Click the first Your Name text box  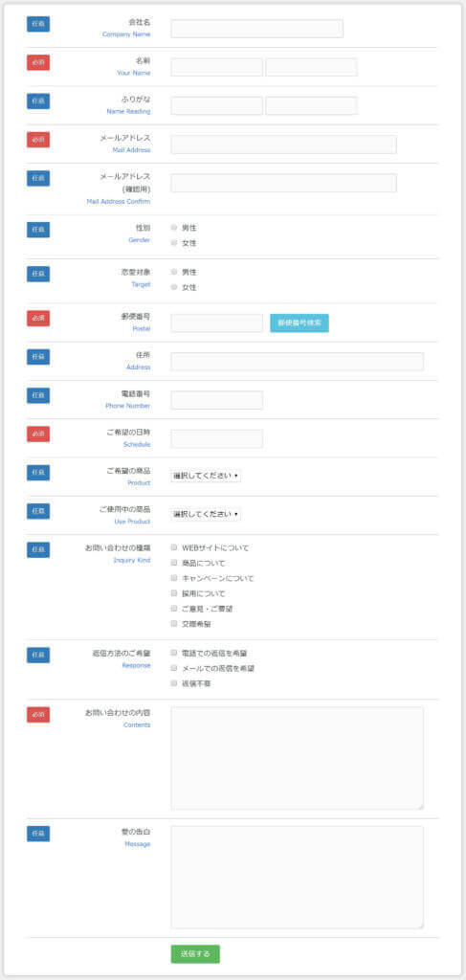[x=217, y=67]
